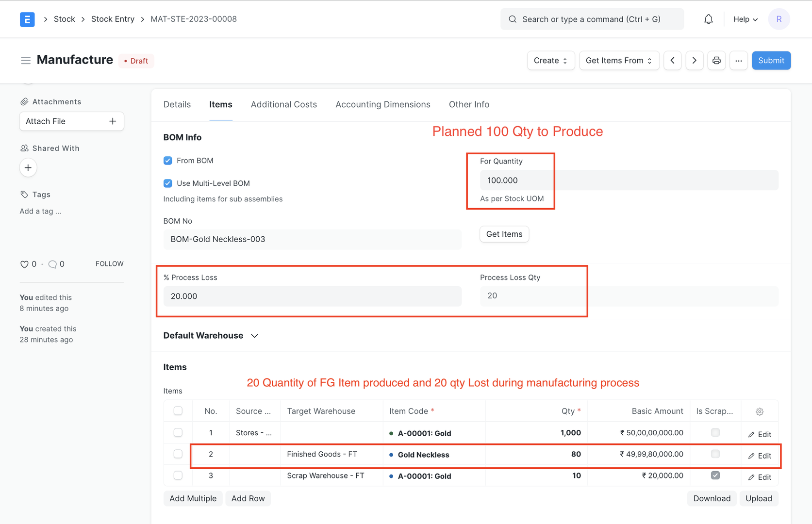Open the Create dropdown
812x524 pixels.
[550, 60]
